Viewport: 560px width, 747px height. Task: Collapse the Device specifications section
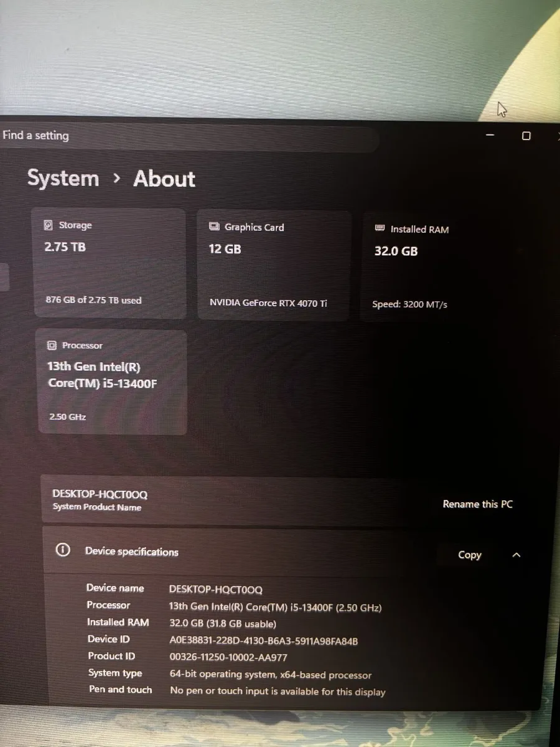(x=516, y=555)
